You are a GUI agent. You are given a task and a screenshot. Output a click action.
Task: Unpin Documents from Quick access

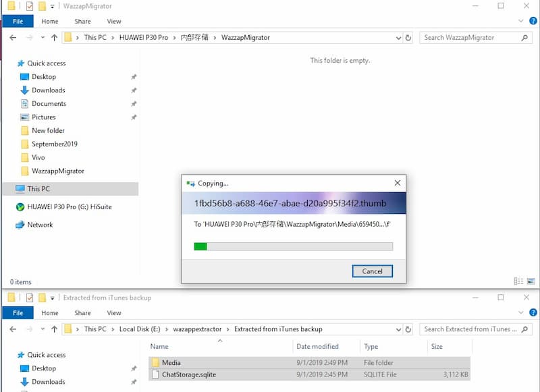[x=134, y=104]
